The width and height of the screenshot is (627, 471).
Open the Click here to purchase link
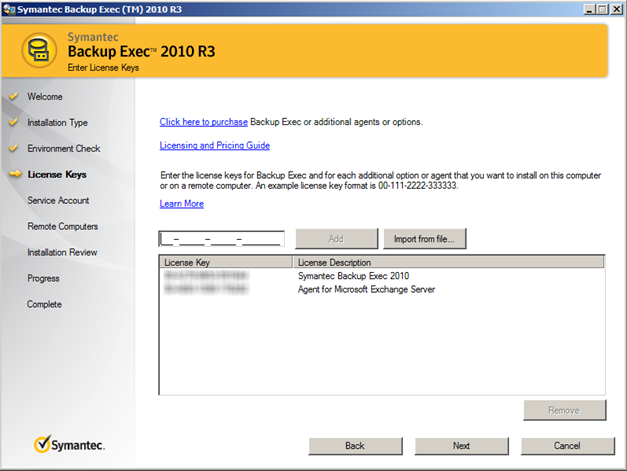[x=204, y=122]
